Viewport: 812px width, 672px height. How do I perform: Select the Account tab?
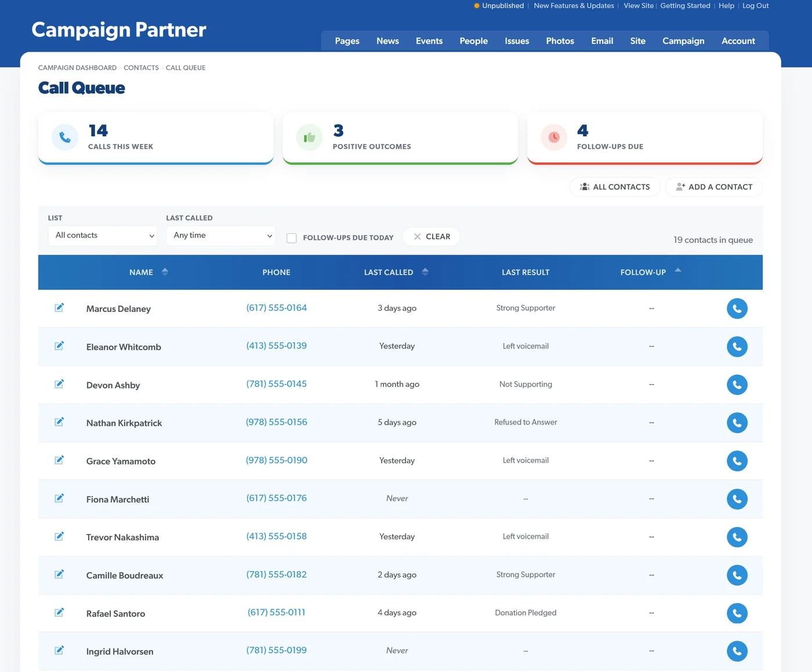pos(738,41)
